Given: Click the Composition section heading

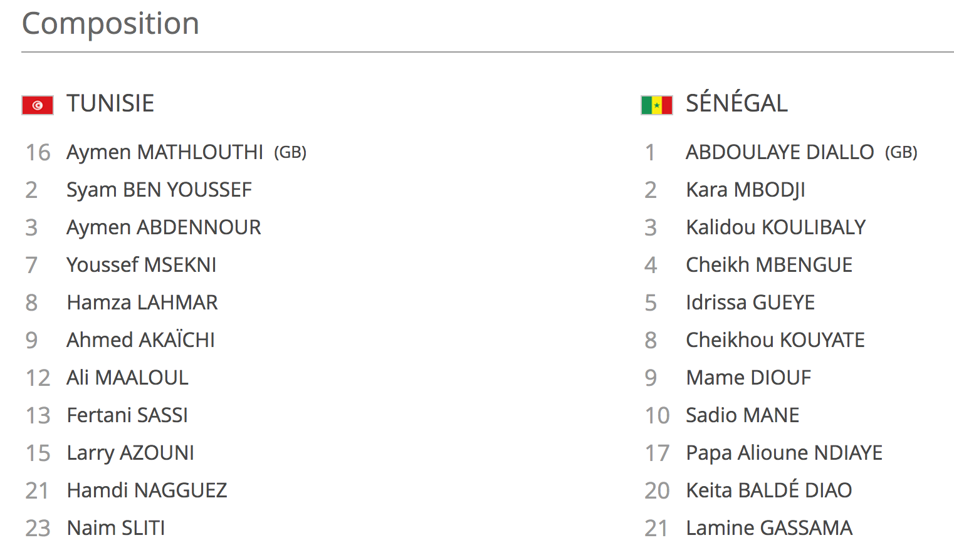Looking at the screenshot, I should 111,24.
